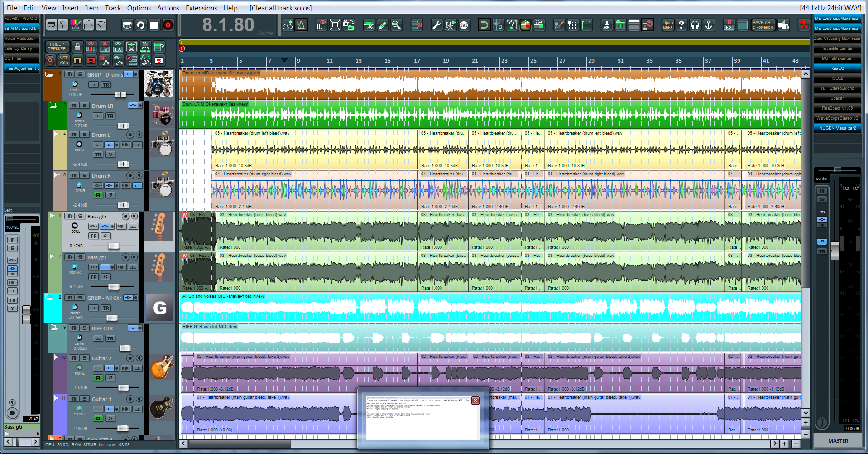Click the zoom-to-fit expand arrows icon
The height and width of the screenshot is (454, 868).
point(335,25)
